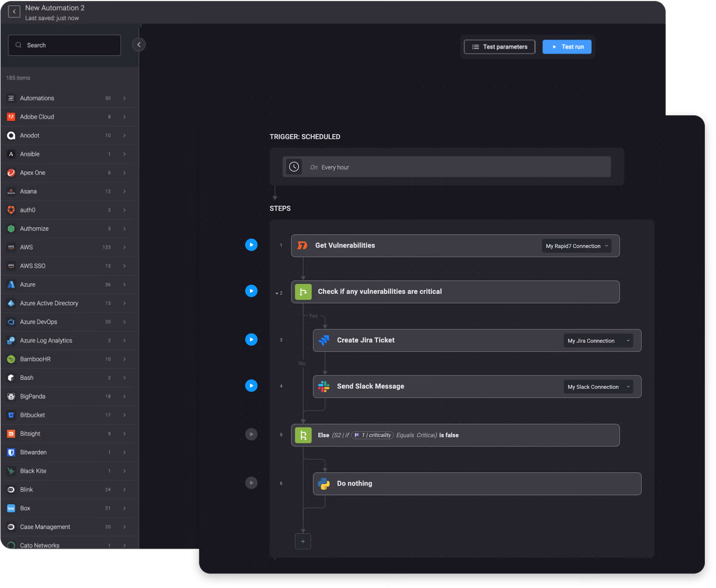Click the Azure logo icon
The width and height of the screenshot is (716, 588).
11,285
